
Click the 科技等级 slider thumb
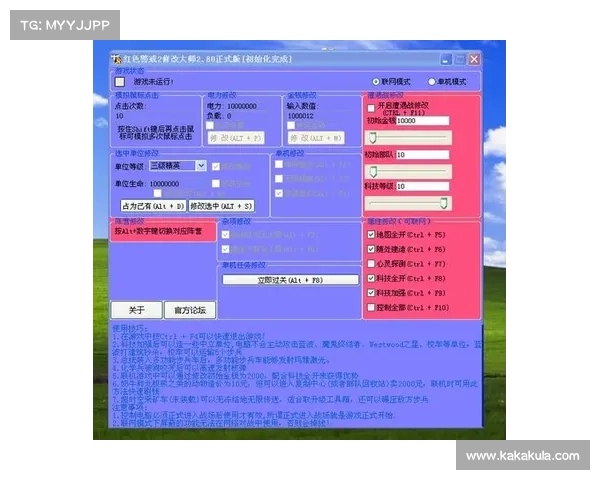click(443, 203)
